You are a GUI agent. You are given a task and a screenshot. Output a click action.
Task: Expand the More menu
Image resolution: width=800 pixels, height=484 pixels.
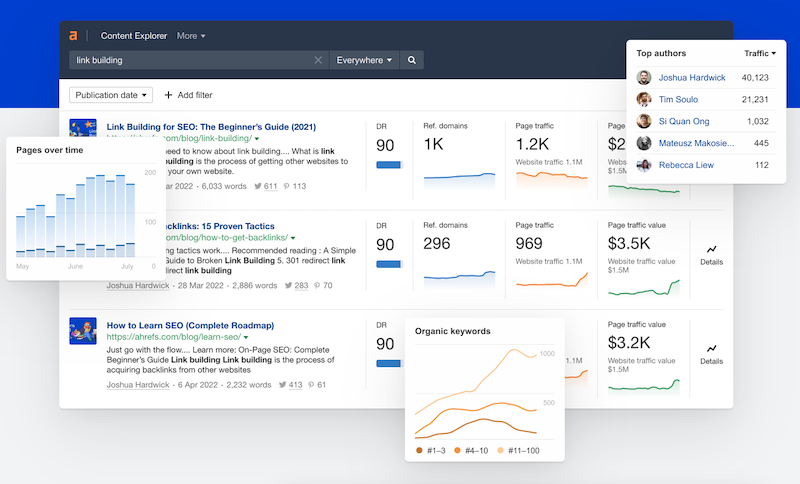coord(191,36)
